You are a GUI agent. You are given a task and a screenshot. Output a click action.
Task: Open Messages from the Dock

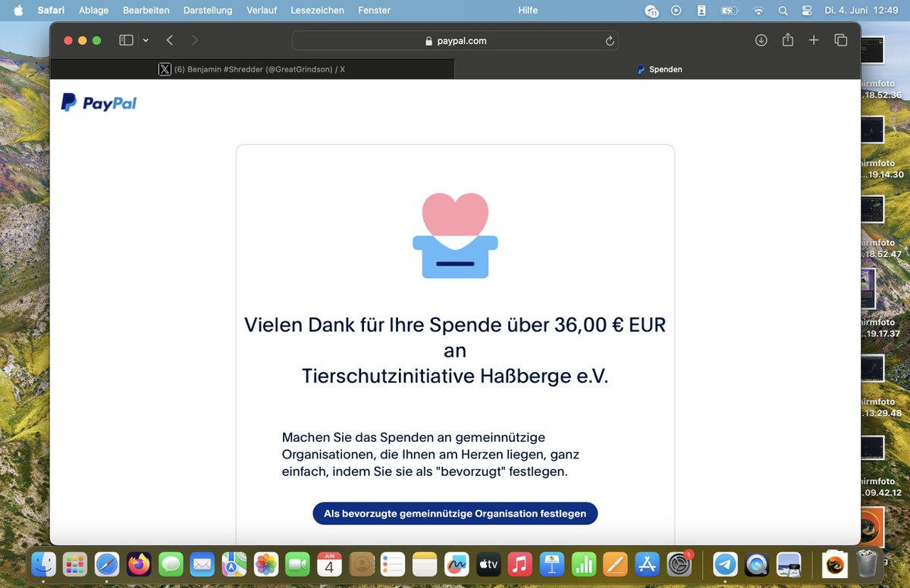click(x=171, y=564)
